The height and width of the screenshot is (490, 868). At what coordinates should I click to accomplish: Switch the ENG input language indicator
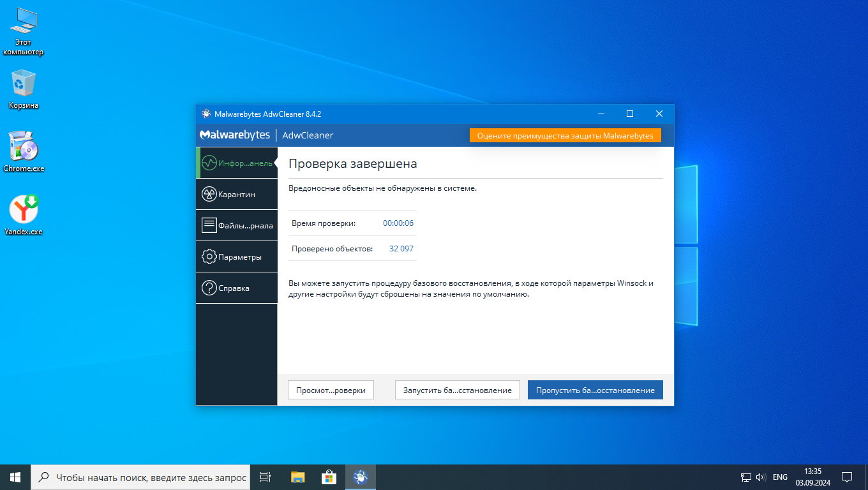click(780, 477)
